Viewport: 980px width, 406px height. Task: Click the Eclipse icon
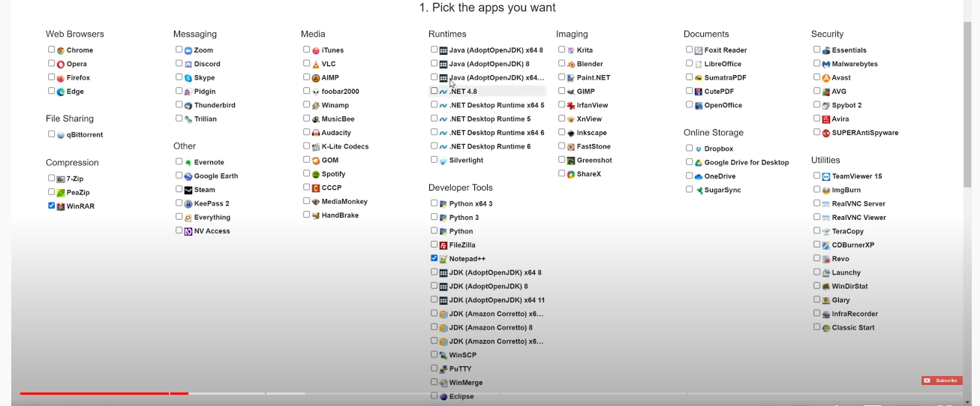(x=443, y=396)
